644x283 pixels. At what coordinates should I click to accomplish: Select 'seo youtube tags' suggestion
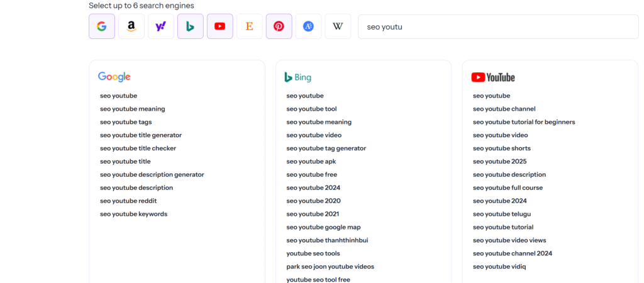coord(126,122)
